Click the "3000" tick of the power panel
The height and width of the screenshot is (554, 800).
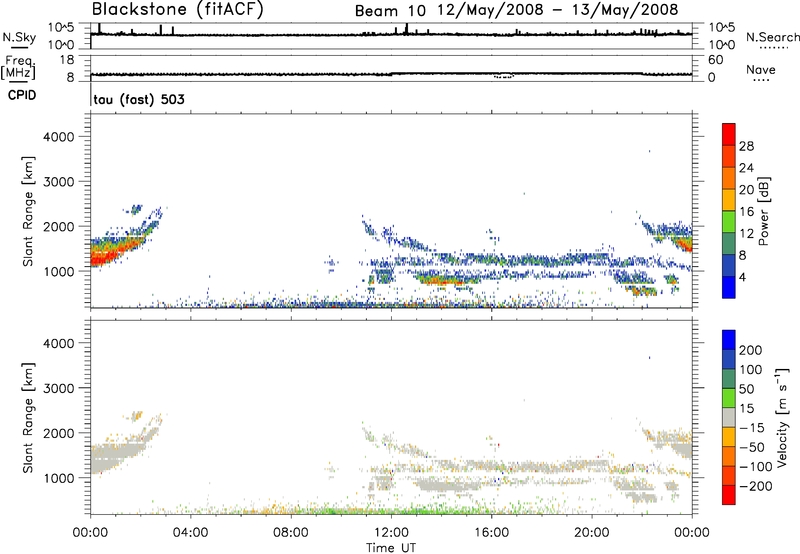point(59,182)
